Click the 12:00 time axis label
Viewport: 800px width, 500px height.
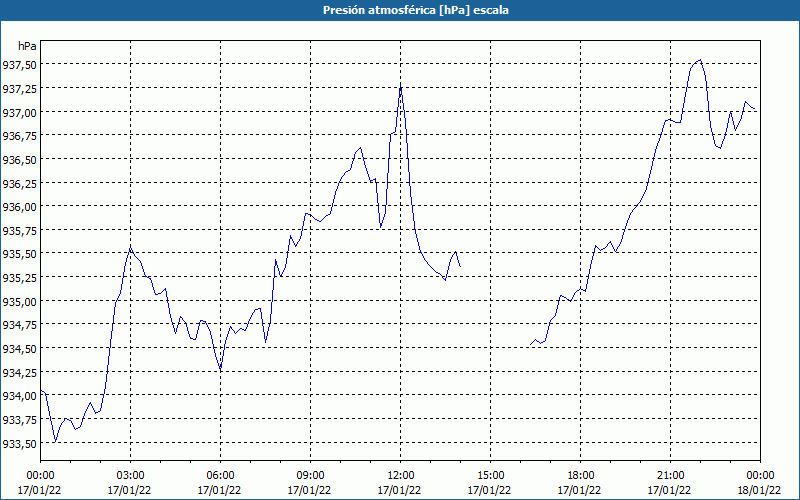click(400, 483)
